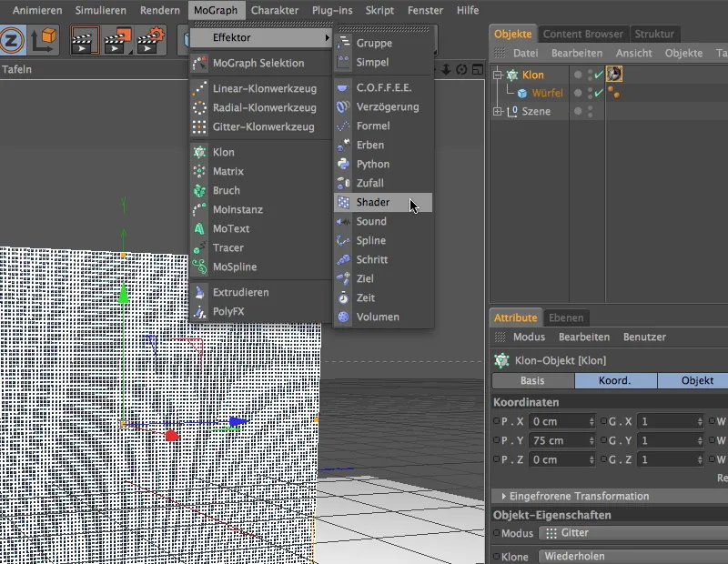
Task: Click the orange tag dots next to Würfel
Action: pyautogui.click(x=612, y=92)
